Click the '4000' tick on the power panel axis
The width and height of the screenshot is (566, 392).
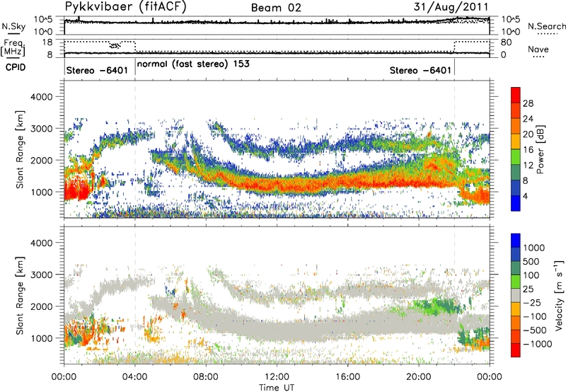click(x=41, y=97)
